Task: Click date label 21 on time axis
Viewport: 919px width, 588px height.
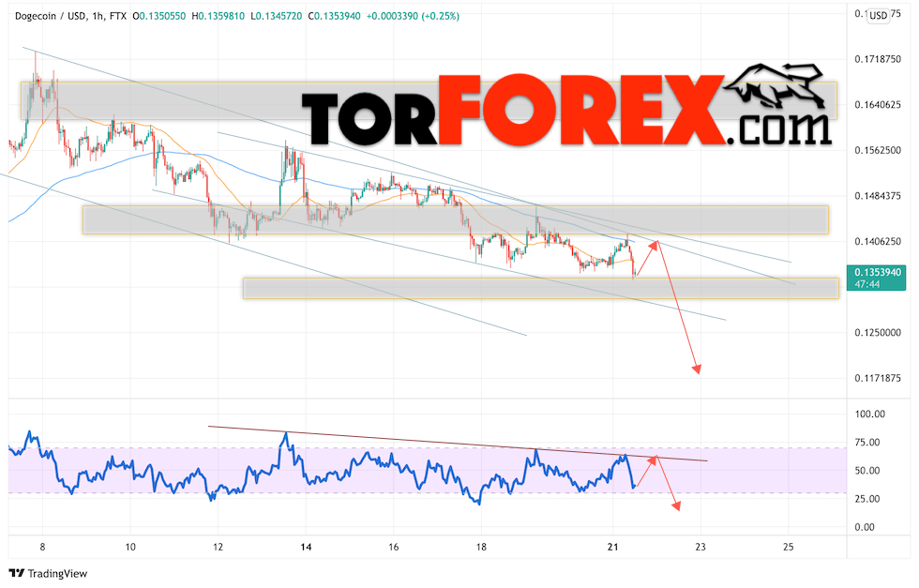Action: click(613, 547)
